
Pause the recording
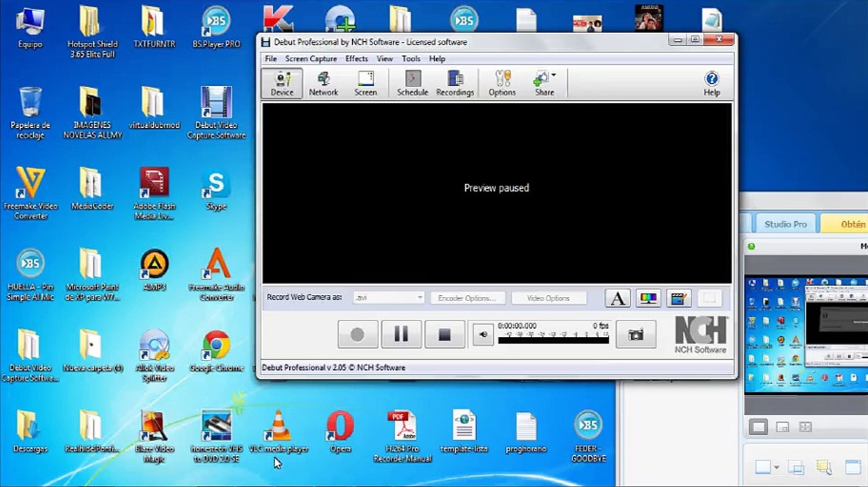[x=401, y=334]
